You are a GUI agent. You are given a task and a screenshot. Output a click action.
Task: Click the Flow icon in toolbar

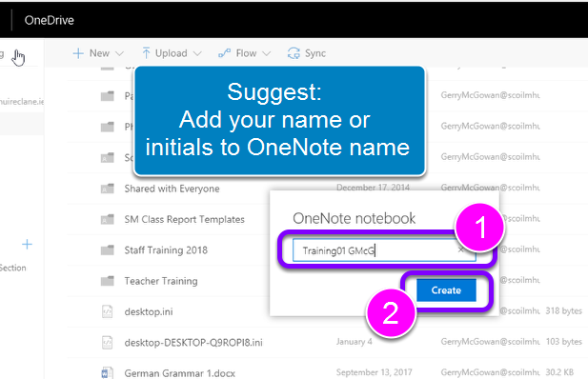tap(224, 53)
